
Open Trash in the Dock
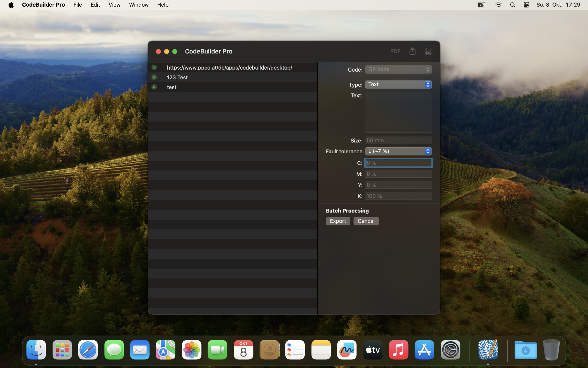point(551,350)
